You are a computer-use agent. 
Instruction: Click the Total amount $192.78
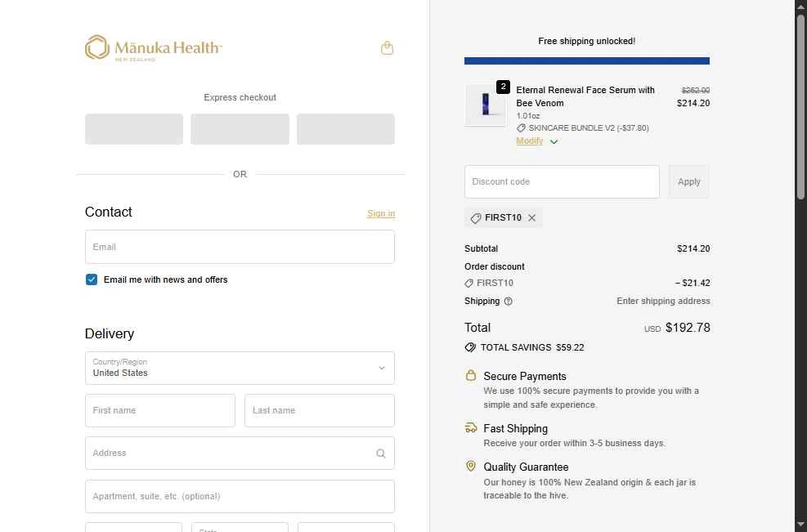click(x=688, y=328)
